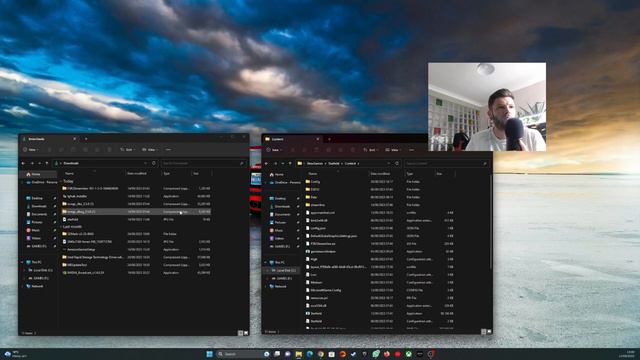Open Desktop in the Downloads window sidebar

click(35, 198)
